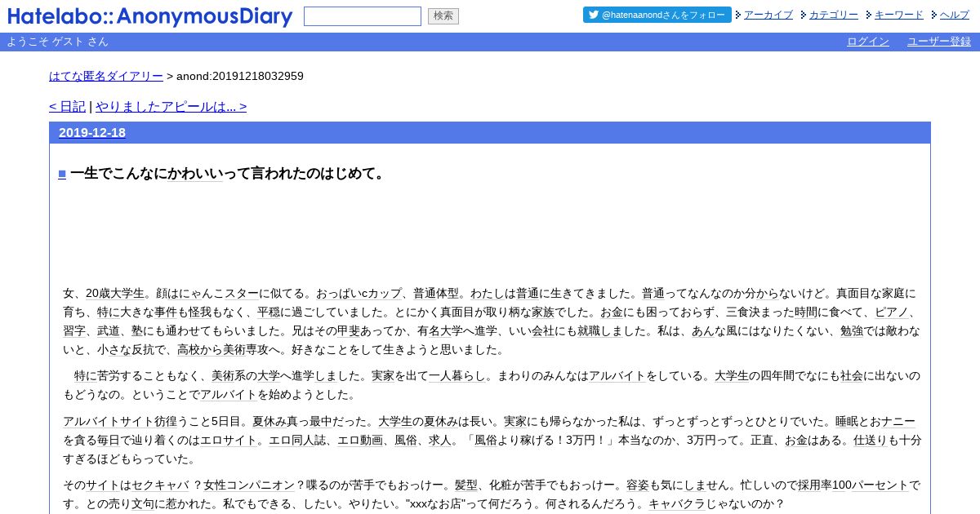Screen dimensions: 980x514
Task: Click keyword link パーセント
Action: coord(880,485)
